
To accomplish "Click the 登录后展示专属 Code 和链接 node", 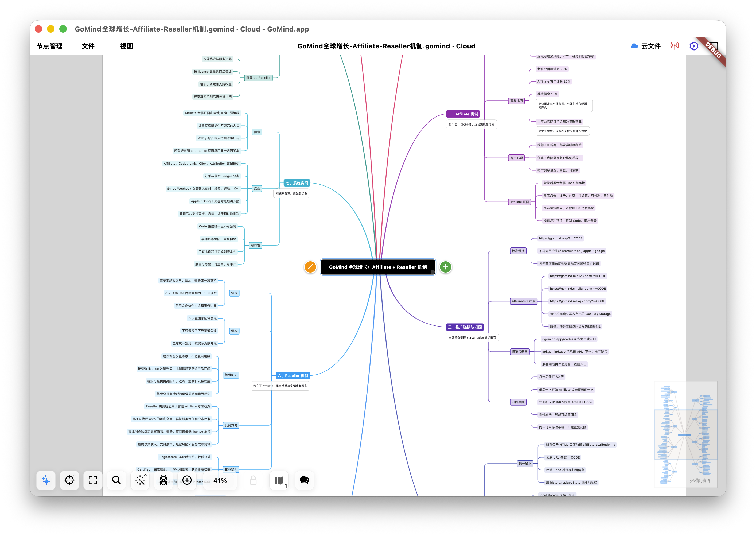I will click(x=564, y=183).
